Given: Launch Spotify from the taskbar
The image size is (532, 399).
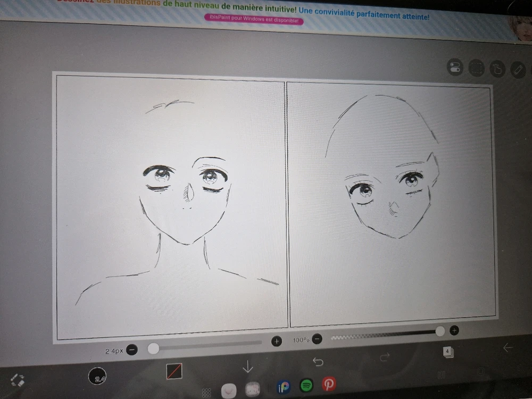Looking at the screenshot, I should click(x=306, y=385).
